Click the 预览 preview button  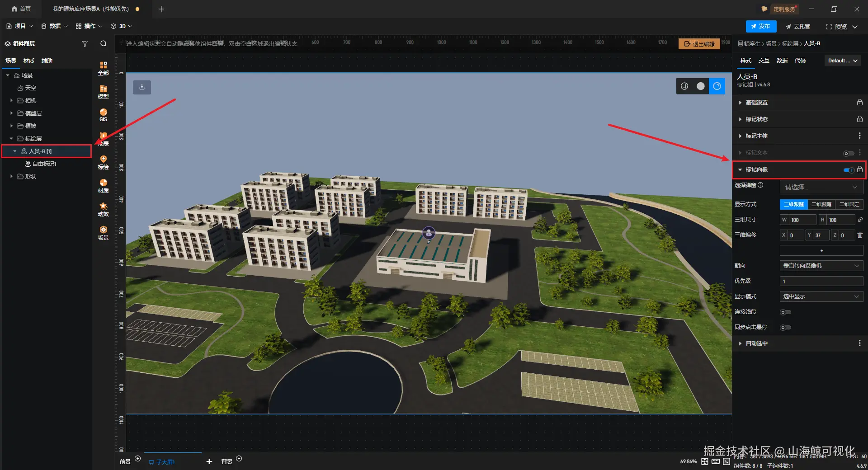837,27
